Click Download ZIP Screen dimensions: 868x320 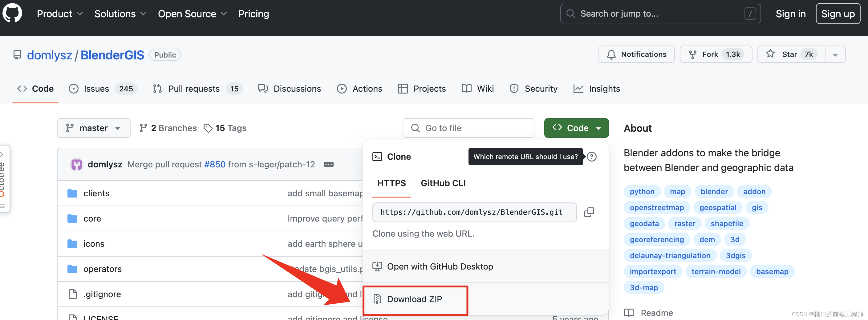415,299
